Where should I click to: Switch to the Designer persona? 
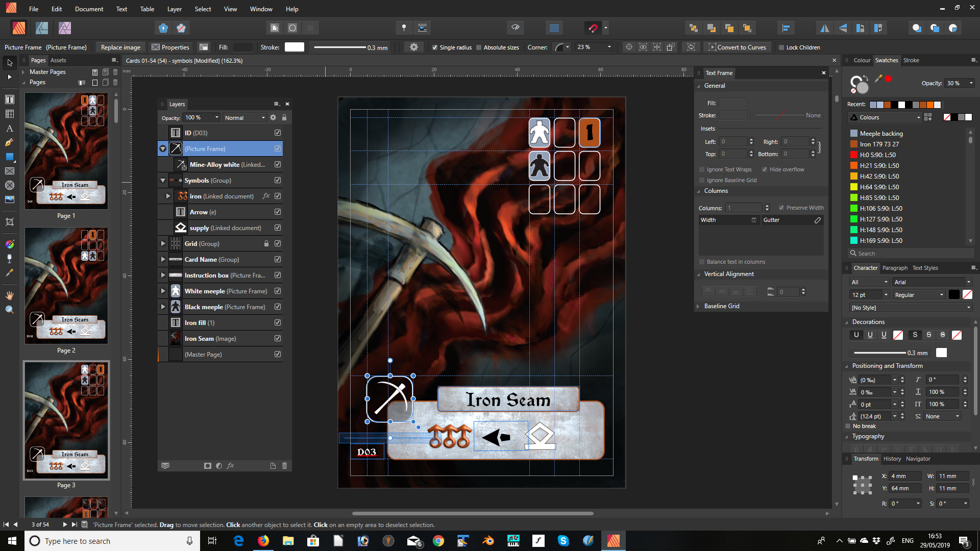click(42, 28)
